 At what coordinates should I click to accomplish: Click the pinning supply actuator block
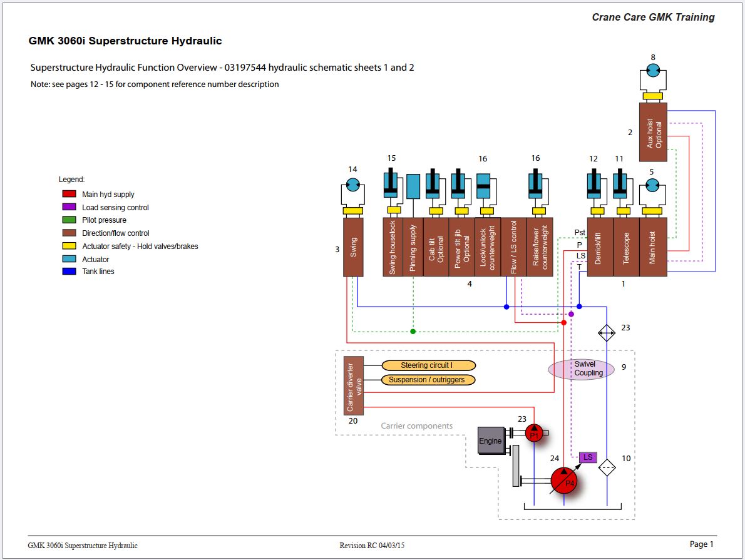pos(413,186)
